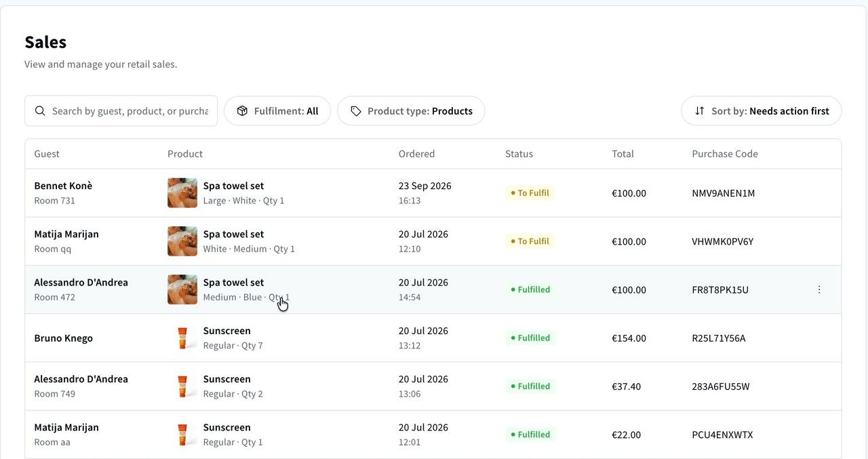Open Matija Marijan's spa towel set thumbnail
868x459 pixels.
coord(182,241)
